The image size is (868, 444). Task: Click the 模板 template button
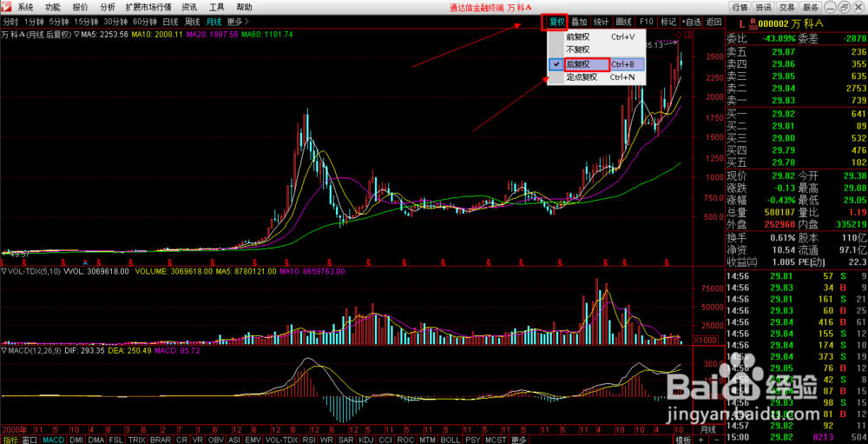(x=682, y=440)
